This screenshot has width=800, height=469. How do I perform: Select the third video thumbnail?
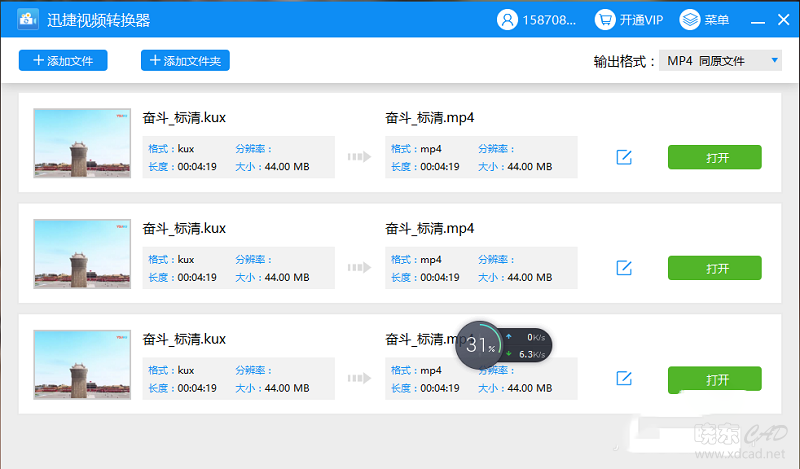click(82, 364)
